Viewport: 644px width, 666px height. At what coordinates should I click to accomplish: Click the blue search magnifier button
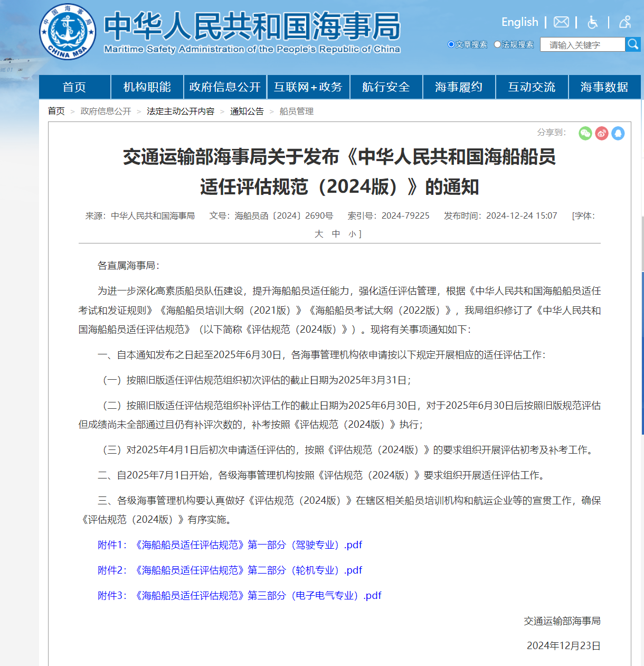[x=633, y=44]
